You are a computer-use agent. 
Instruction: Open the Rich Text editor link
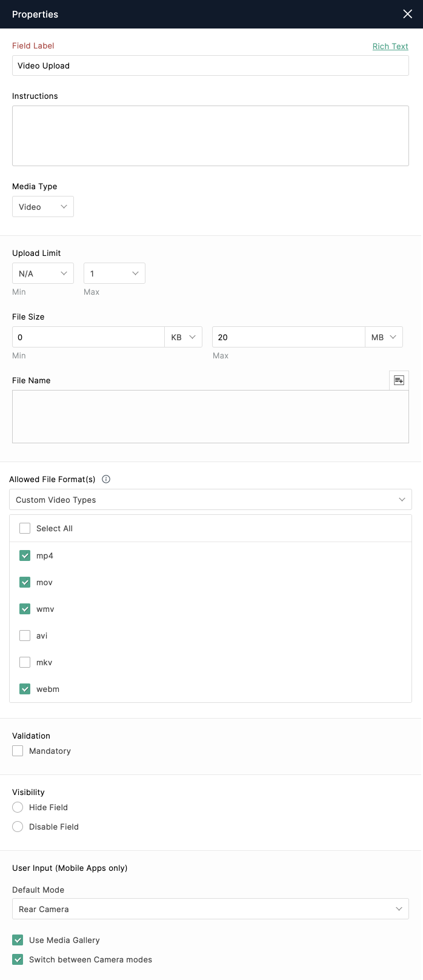pos(390,46)
